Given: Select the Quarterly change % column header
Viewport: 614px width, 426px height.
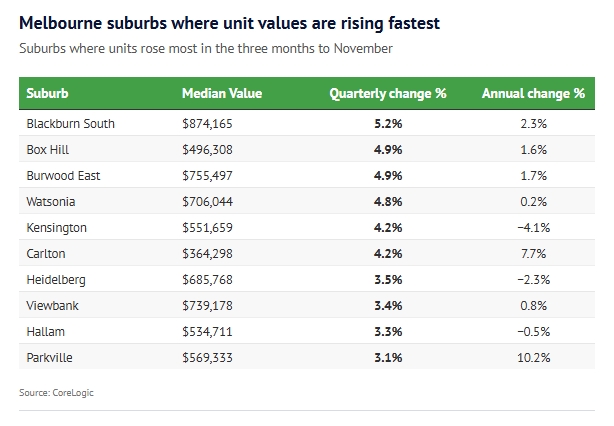Looking at the screenshot, I should pyautogui.click(x=387, y=93).
